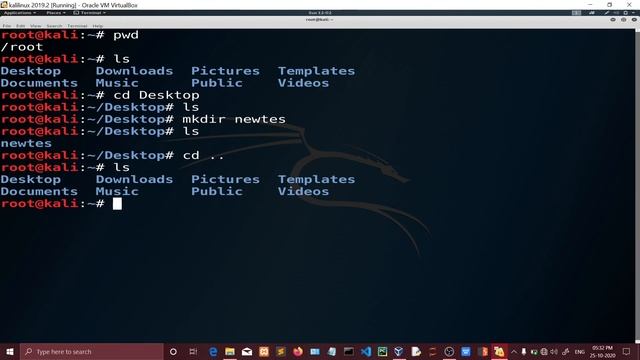Image resolution: width=640 pixels, height=360 pixels.
Task: Open OBS Studio from taskbar
Action: click(449, 351)
